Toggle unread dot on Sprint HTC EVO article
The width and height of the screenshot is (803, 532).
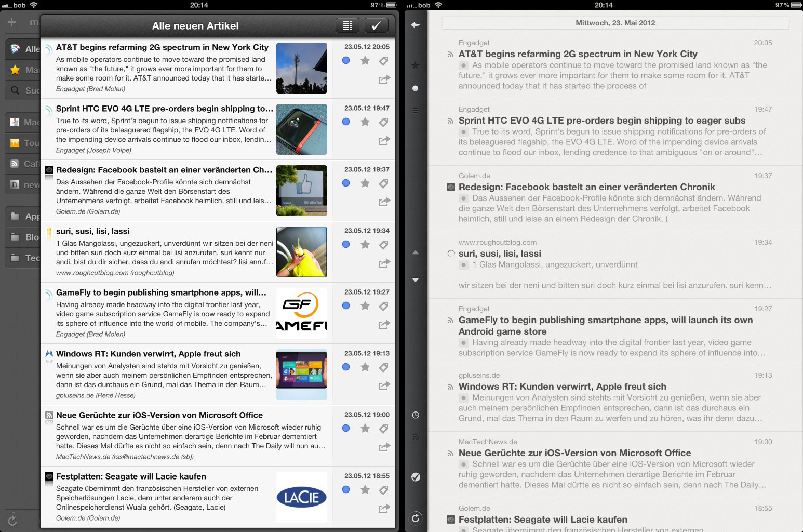[346, 122]
